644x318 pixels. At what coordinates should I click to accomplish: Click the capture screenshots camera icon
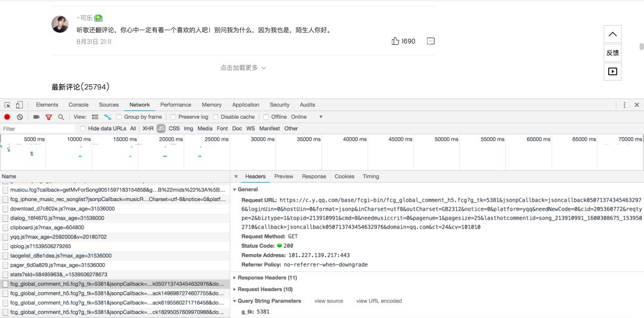(x=36, y=117)
